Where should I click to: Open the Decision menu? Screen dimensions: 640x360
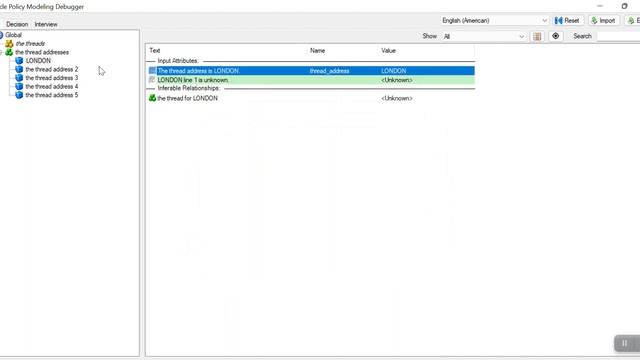(x=17, y=24)
